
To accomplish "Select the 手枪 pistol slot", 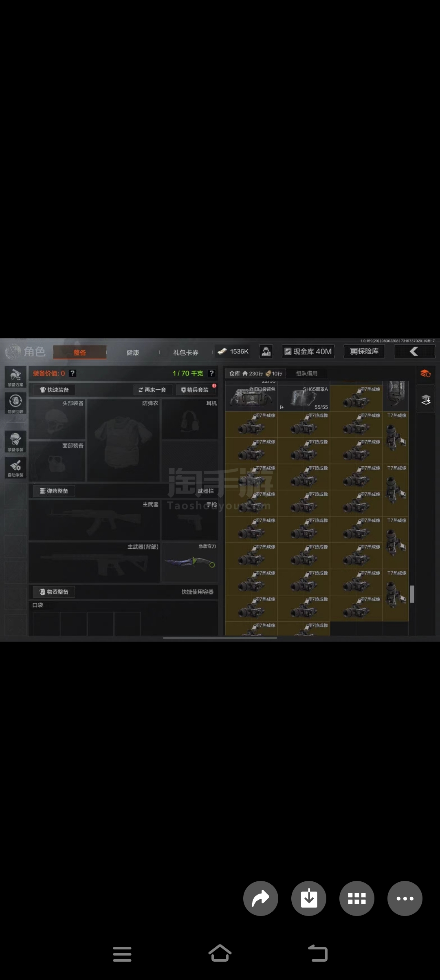I will (190, 520).
